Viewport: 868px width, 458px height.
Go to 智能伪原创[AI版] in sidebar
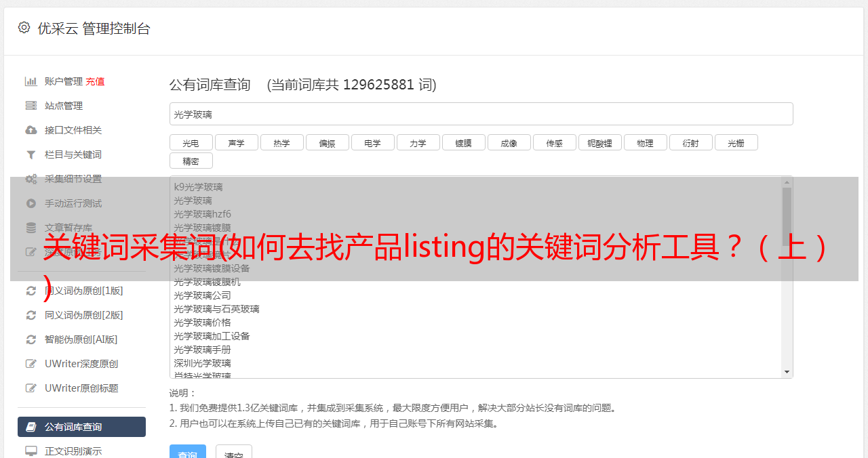click(81, 339)
